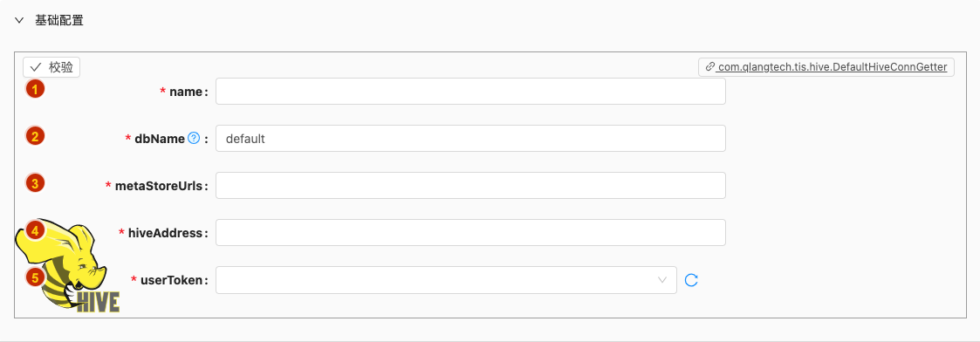Image resolution: width=980 pixels, height=342 pixels.
Task: Click the red number 5 badge
Action: (35, 277)
